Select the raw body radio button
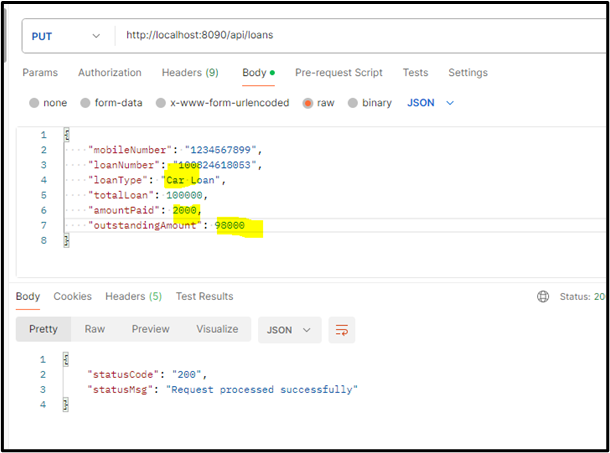Screen dimensions: 610x453 pyautogui.click(x=308, y=103)
